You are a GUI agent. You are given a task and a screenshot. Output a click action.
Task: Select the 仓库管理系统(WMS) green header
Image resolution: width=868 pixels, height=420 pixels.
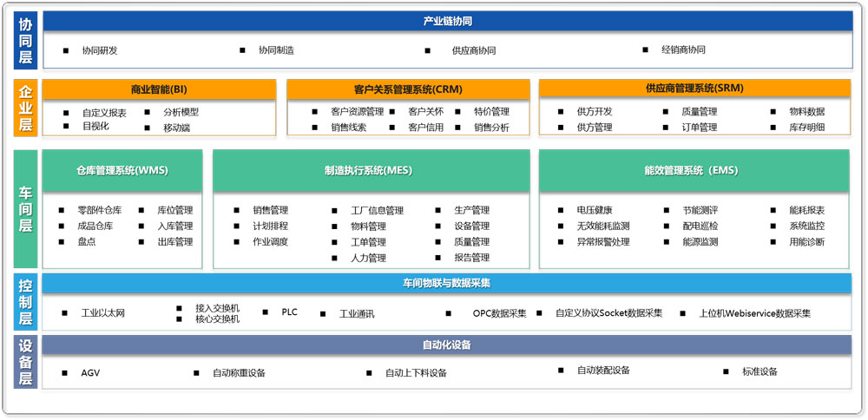coord(122,171)
